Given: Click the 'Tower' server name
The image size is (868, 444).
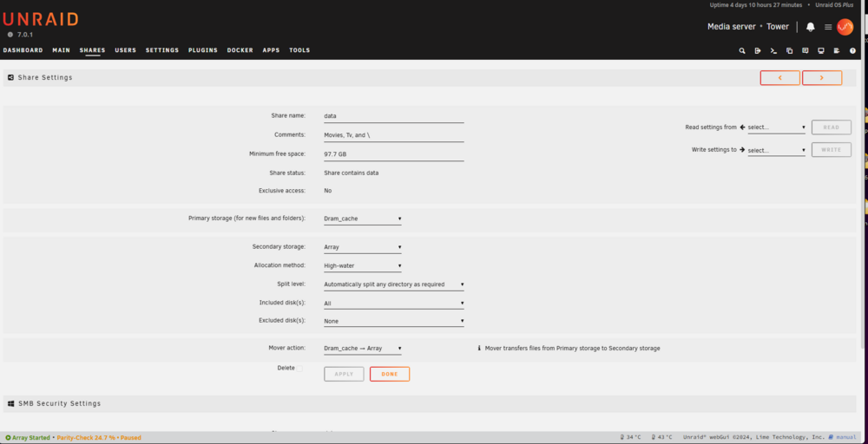Looking at the screenshot, I should click(777, 27).
